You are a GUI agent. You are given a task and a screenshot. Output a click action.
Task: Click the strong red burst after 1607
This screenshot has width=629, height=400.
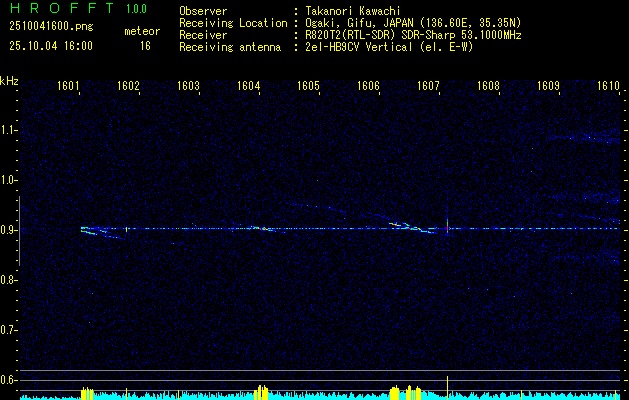(447, 228)
